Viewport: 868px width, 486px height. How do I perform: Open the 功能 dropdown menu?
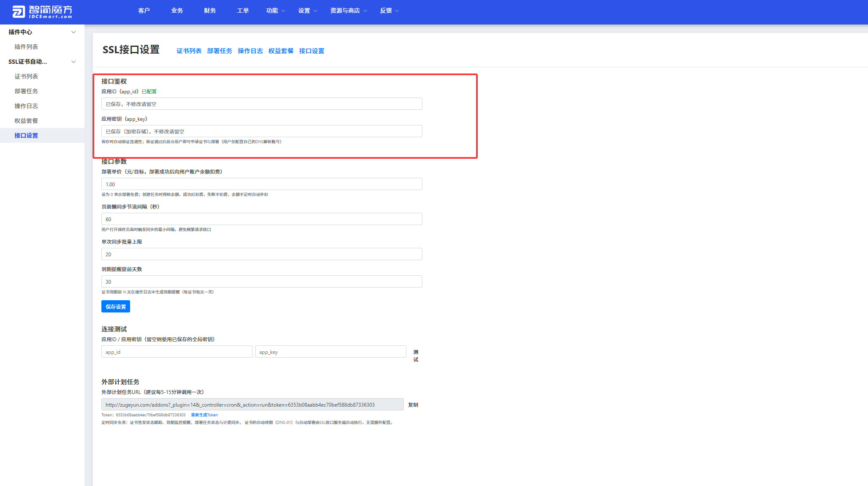pyautogui.click(x=276, y=11)
